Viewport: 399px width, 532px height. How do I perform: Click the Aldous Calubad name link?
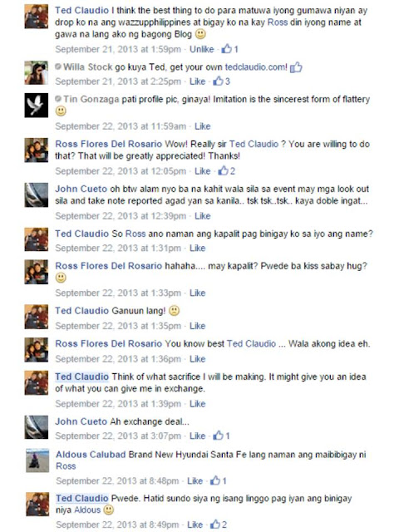[91, 455]
